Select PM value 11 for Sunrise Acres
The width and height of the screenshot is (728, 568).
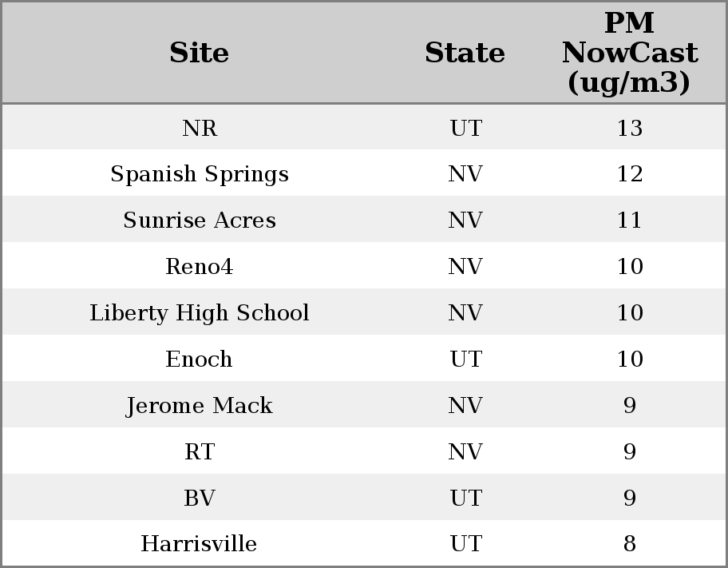629,220
